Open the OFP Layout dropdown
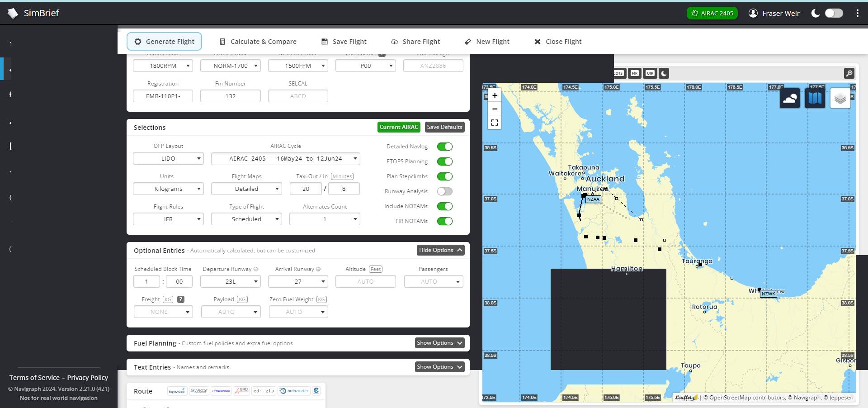This screenshot has height=408, width=868. click(x=168, y=159)
